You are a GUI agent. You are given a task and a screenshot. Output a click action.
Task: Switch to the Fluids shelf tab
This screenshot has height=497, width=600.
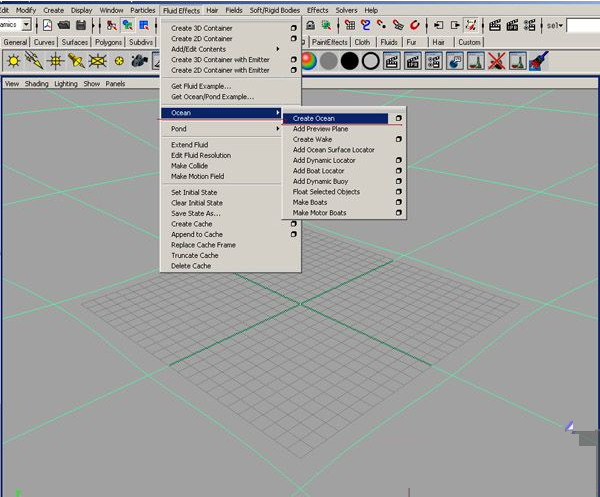click(389, 42)
